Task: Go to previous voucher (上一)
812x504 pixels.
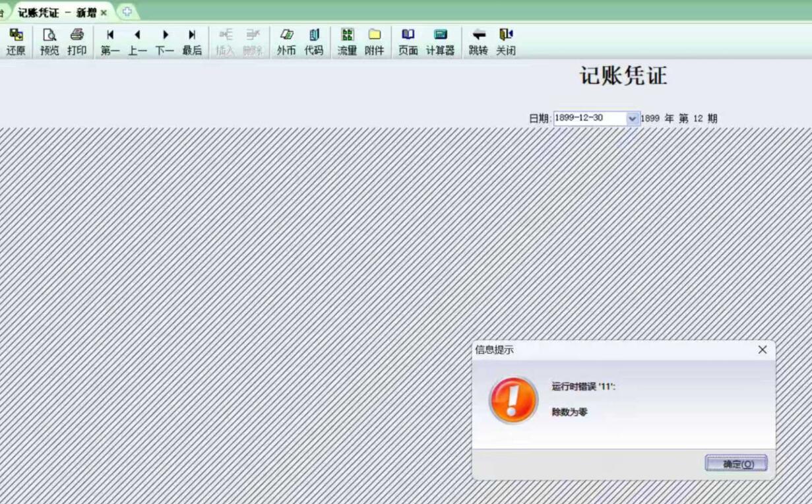Action: click(137, 42)
